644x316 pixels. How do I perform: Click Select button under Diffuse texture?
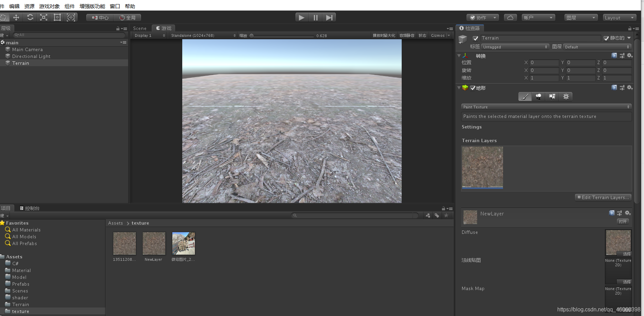(624, 254)
